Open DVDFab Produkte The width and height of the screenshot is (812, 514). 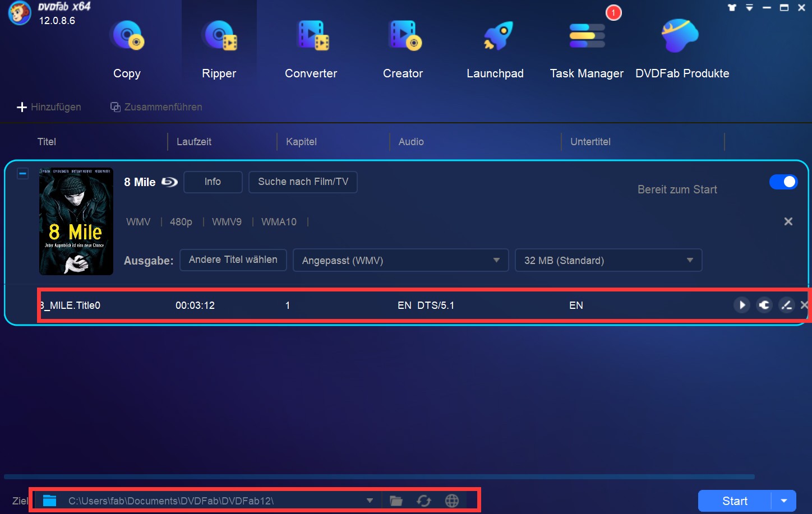[682, 49]
